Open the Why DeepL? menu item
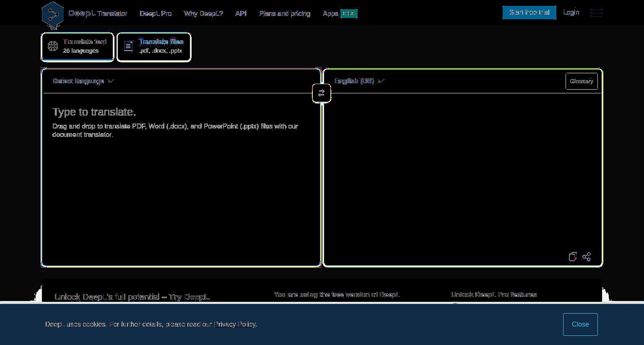This screenshot has height=345, width=644. pos(203,13)
